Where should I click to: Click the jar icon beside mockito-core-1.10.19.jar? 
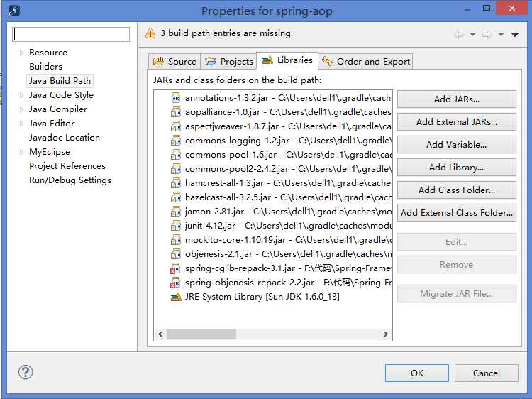point(175,240)
